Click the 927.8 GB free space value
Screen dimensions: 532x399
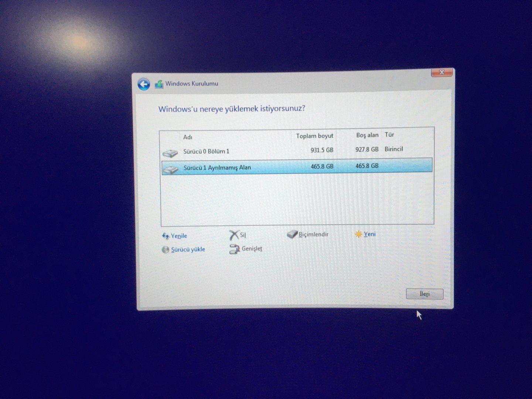[x=367, y=149]
